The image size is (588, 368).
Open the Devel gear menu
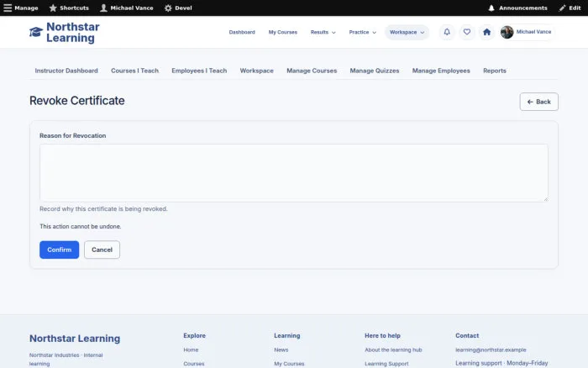click(x=178, y=8)
